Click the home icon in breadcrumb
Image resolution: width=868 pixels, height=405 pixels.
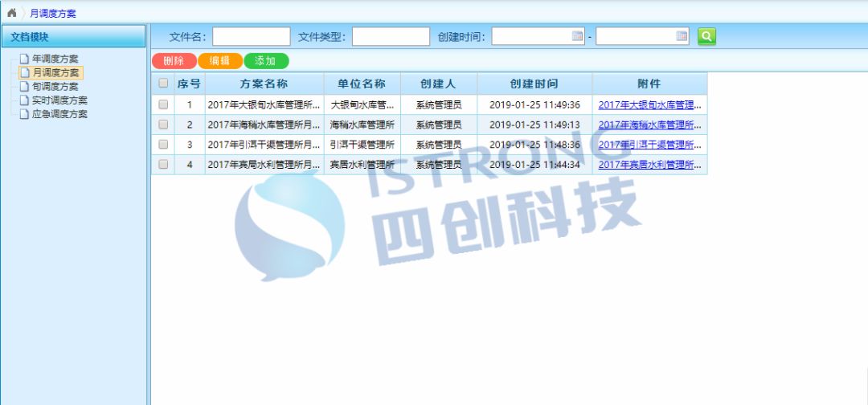[11, 13]
